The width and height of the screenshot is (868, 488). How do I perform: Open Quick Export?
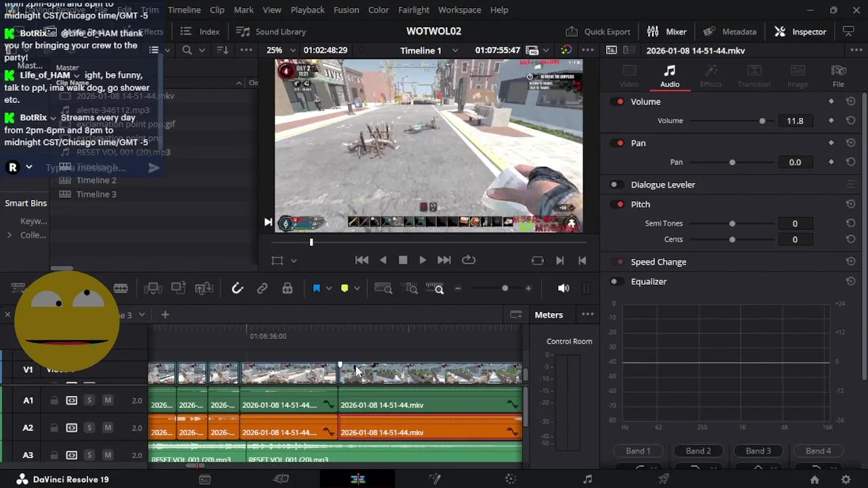pyautogui.click(x=597, y=31)
